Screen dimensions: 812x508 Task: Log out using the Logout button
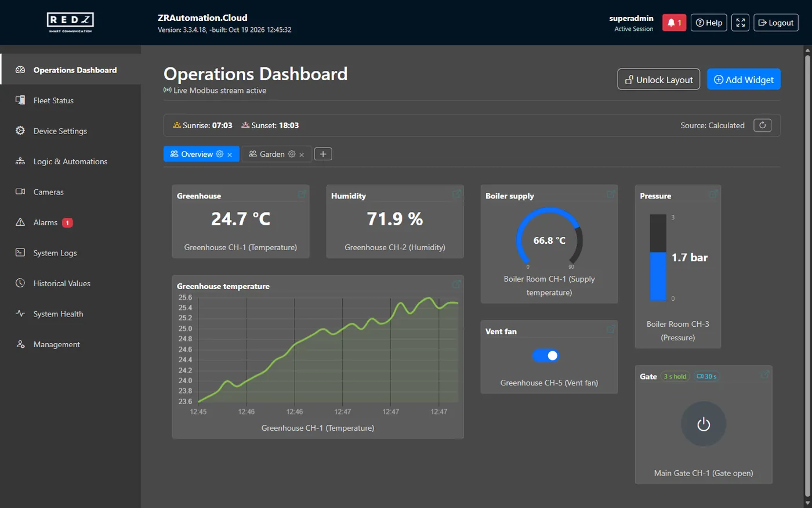(776, 23)
